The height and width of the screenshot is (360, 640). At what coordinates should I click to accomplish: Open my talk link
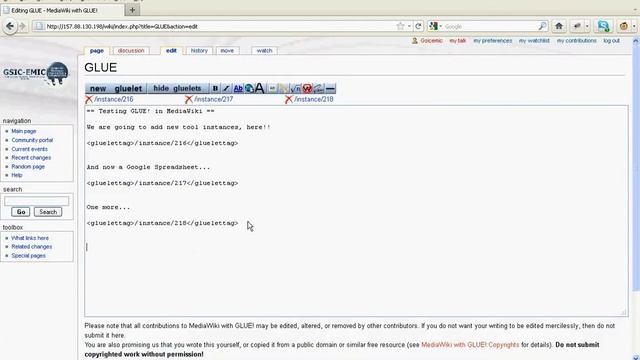[458, 40]
